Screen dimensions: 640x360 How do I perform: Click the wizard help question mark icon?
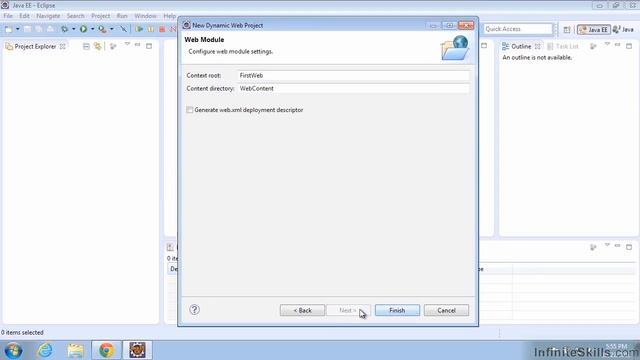coord(194,310)
